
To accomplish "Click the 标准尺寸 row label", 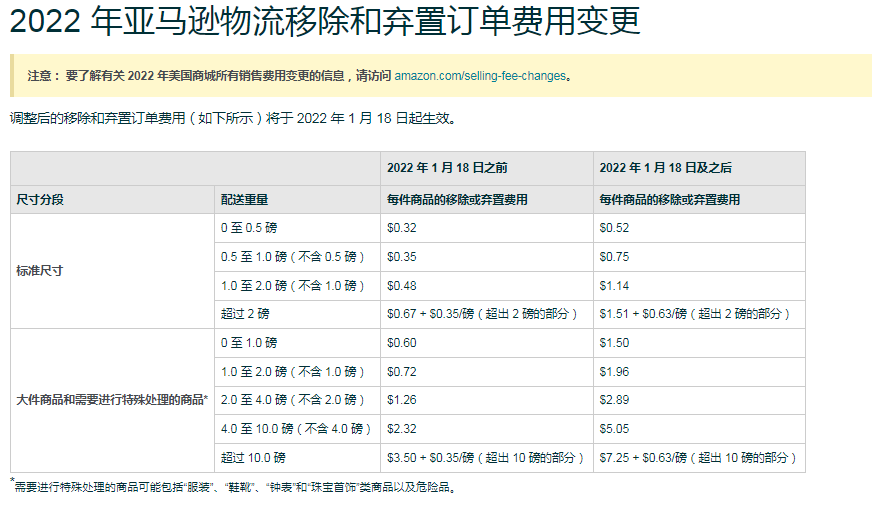I will [x=39, y=271].
